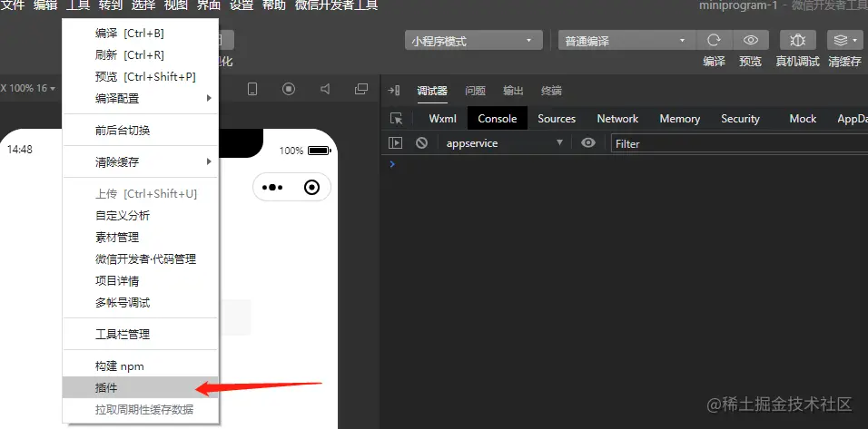
Task: Open the appservice context dropdown
Action: [x=505, y=143]
